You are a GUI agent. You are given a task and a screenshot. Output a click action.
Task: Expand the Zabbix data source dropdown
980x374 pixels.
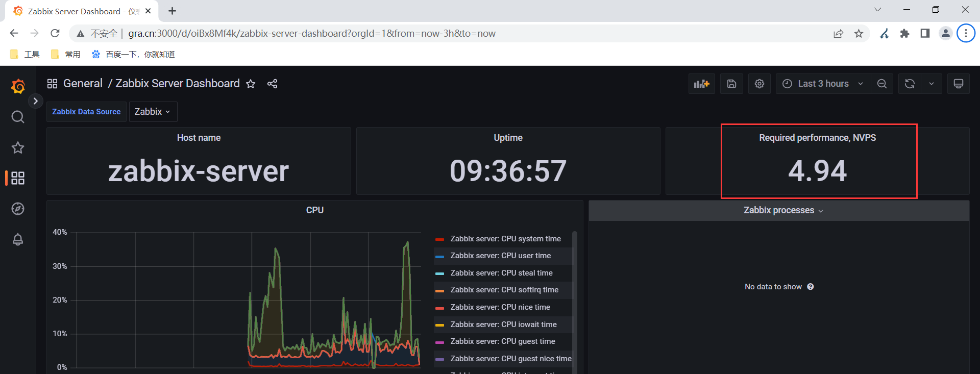coord(153,112)
